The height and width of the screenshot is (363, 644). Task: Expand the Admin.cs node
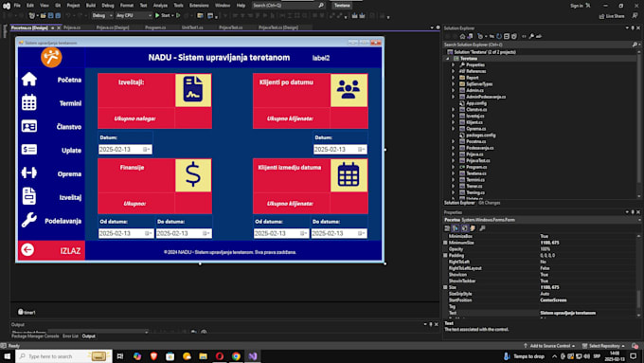[x=453, y=90]
